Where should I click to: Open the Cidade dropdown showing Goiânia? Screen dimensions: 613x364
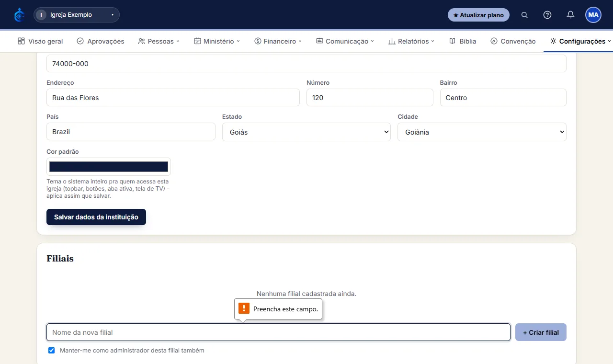[482, 132]
